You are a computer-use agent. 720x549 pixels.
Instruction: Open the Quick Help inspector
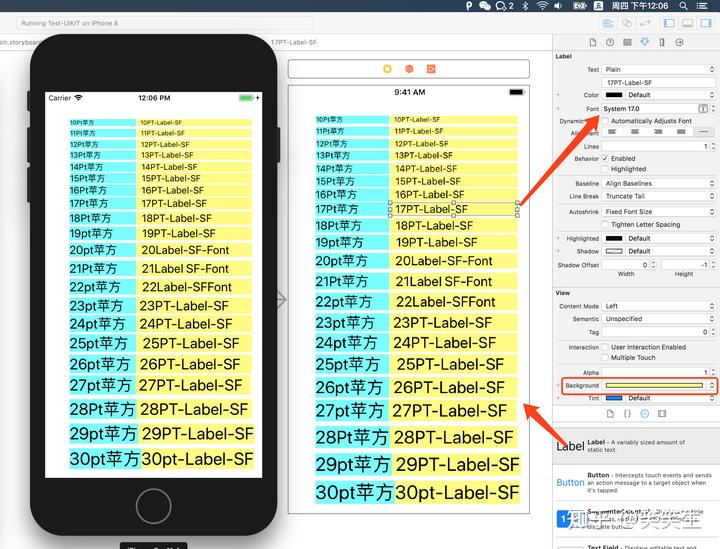click(610, 42)
